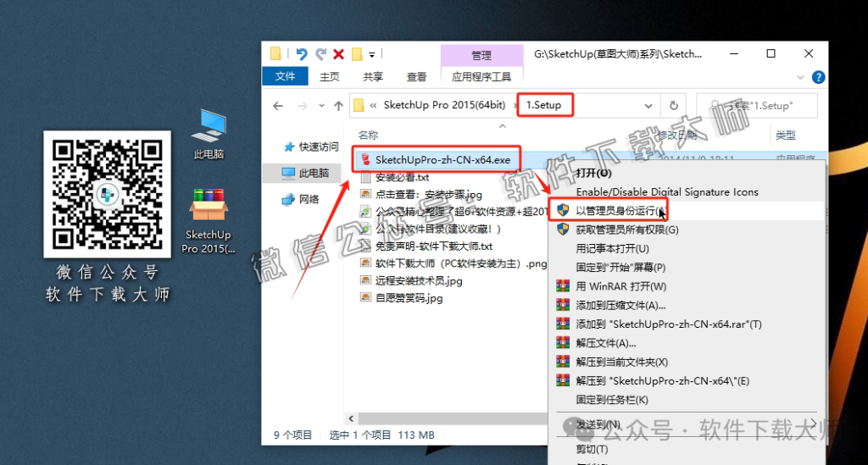The width and height of the screenshot is (868, 465).
Task: Click the undo icon in title bar
Action: click(302, 53)
